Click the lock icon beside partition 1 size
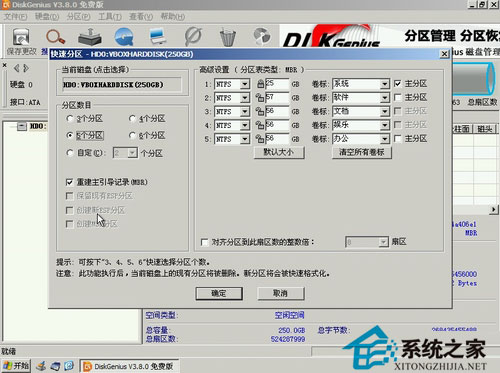This screenshot has height=373, width=500. click(x=260, y=84)
